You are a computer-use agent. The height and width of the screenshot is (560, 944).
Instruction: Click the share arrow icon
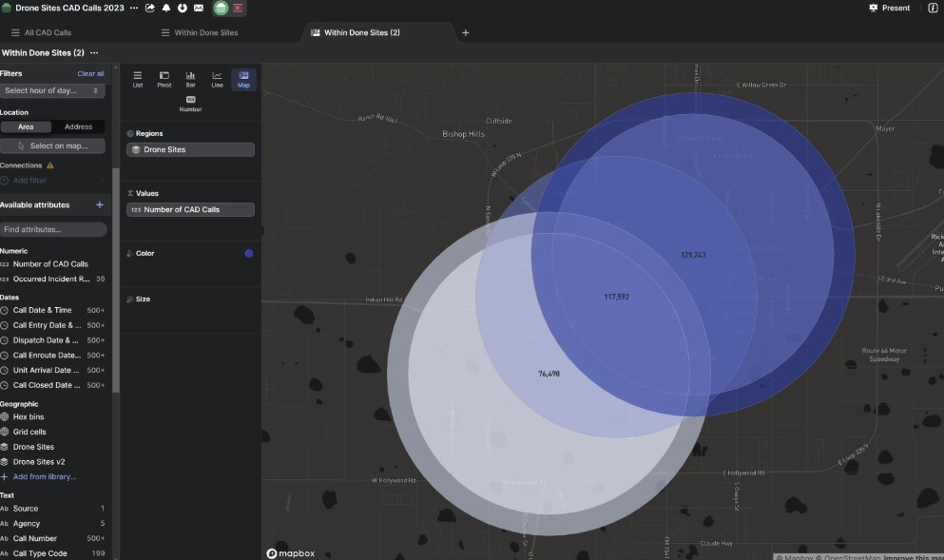(150, 8)
